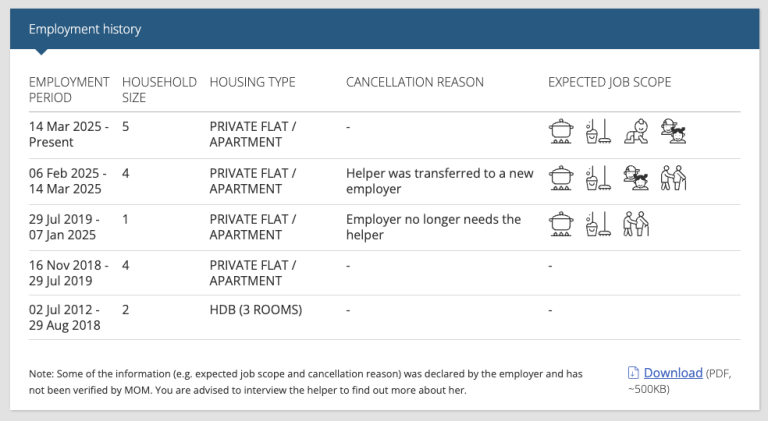Click cleaning mop icon in 06 Feb 2025 row
Image resolution: width=768 pixels, height=421 pixels.
pyautogui.click(x=598, y=178)
